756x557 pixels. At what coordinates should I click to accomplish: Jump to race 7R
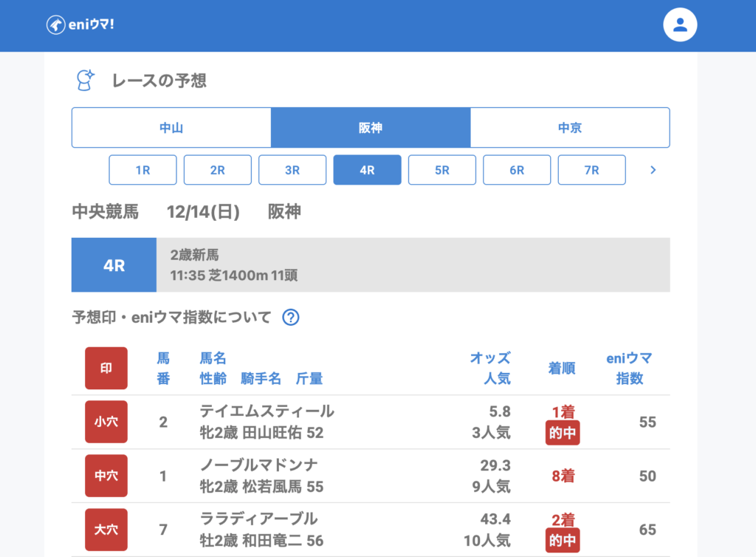[x=591, y=170]
